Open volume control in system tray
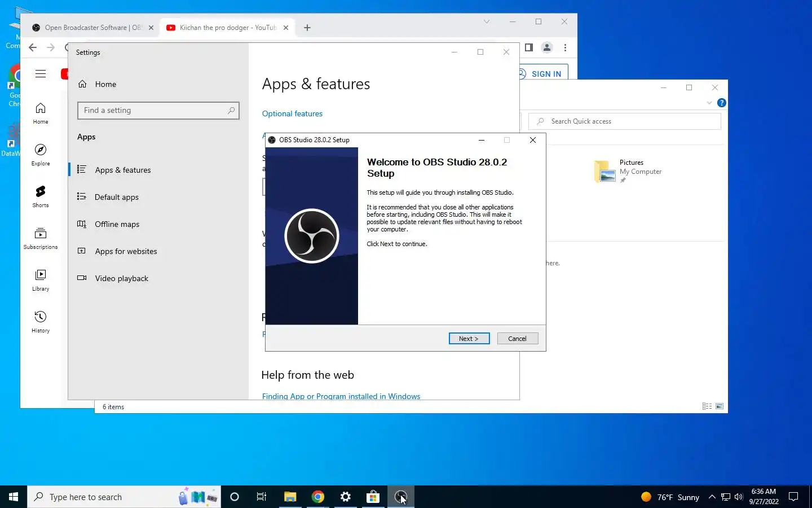This screenshot has width=812, height=508. (x=739, y=497)
